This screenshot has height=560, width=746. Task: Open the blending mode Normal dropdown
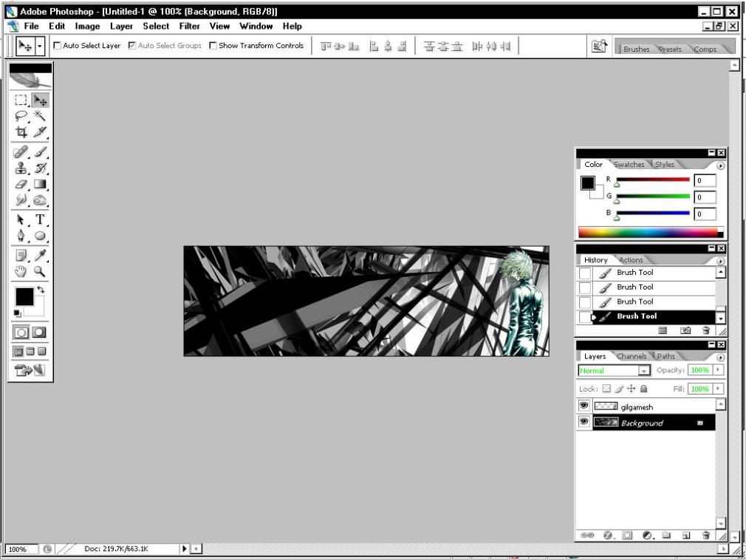click(x=644, y=371)
